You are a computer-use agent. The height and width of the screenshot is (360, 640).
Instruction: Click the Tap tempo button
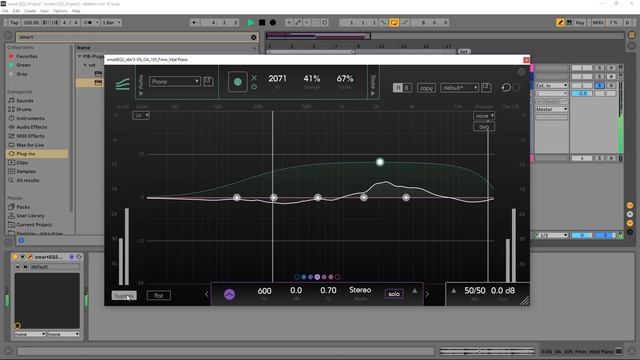click(14, 22)
